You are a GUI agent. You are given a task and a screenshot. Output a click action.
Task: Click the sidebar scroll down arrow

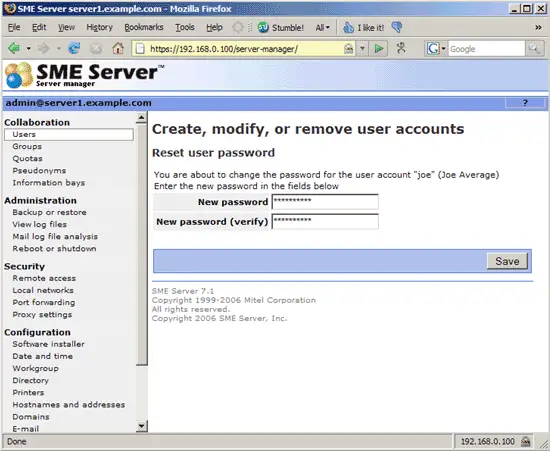[x=141, y=426]
